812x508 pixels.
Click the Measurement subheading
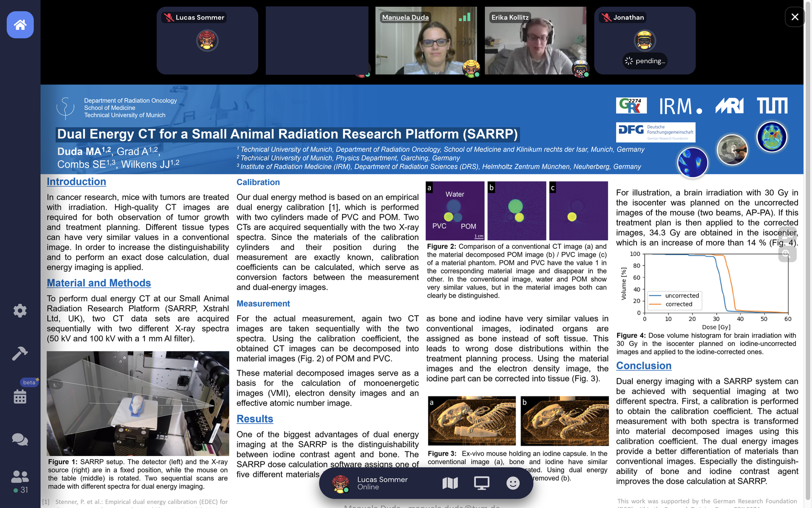tap(263, 304)
